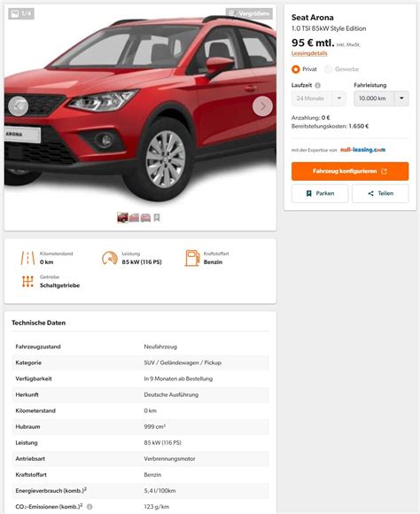Viewport: 420px width, 514px height.
Task: Go to the previous car photo arrow
Action: (18, 105)
